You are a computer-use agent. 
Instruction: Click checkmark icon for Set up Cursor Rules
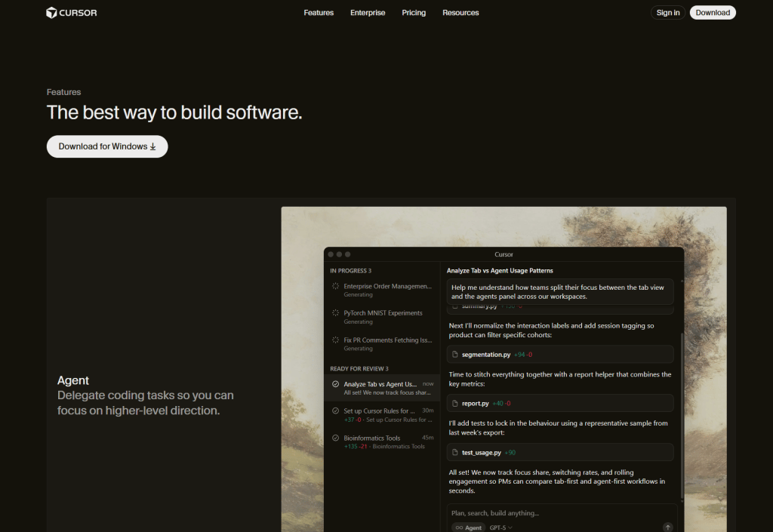click(x=335, y=411)
